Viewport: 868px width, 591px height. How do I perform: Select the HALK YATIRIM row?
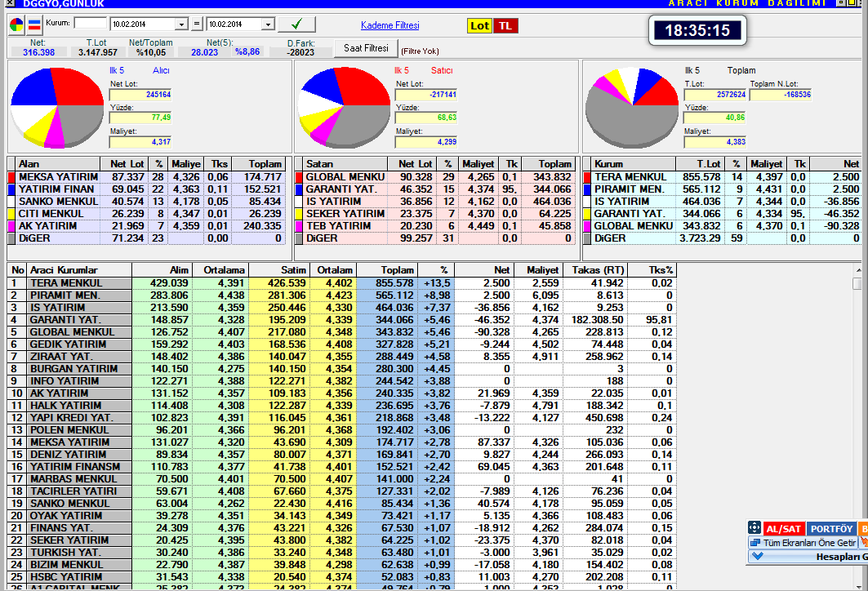coord(341,405)
